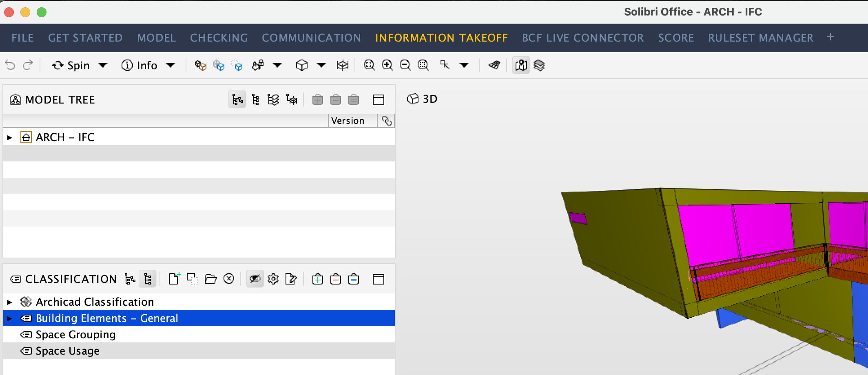Screen dimensions: 868x375
Task: Click Classification green plus add-to-basket icon
Action: pos(317,279)
